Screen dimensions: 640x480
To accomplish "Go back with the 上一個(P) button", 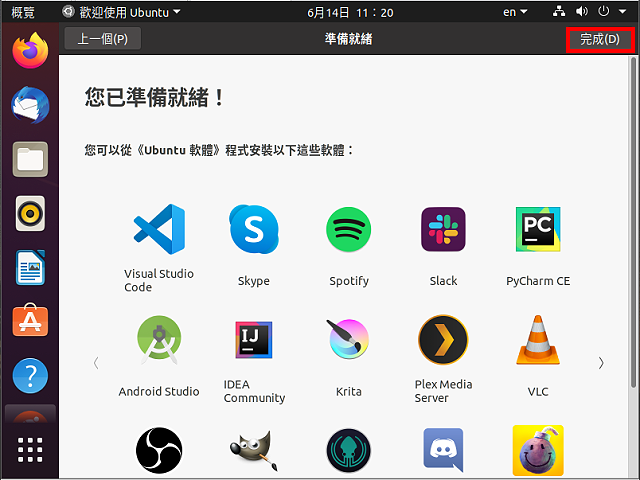I will (x=102, y=39).
